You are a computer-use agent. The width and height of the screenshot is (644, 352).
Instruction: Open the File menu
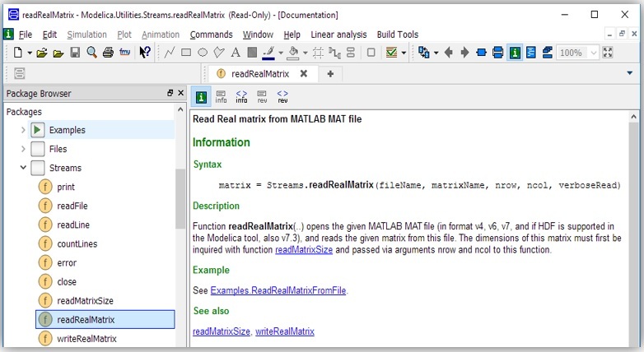point(26,35)
